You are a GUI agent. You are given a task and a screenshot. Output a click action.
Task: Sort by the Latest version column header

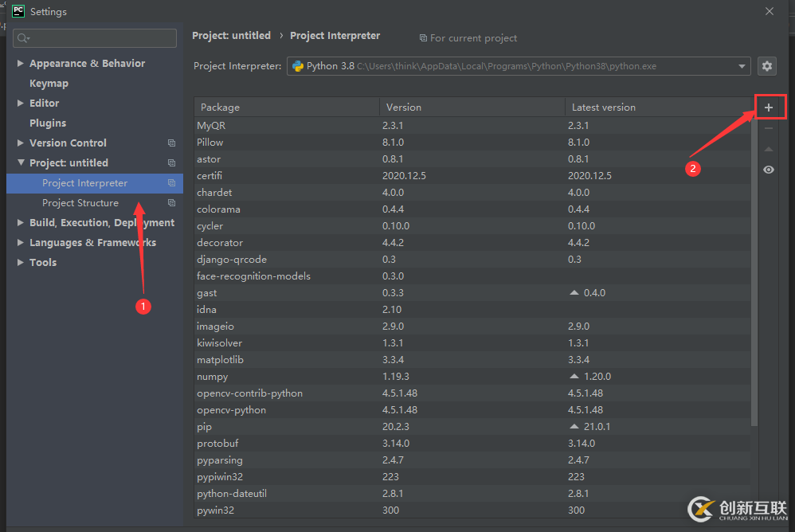pyautogui.click(x=603, y=108)
